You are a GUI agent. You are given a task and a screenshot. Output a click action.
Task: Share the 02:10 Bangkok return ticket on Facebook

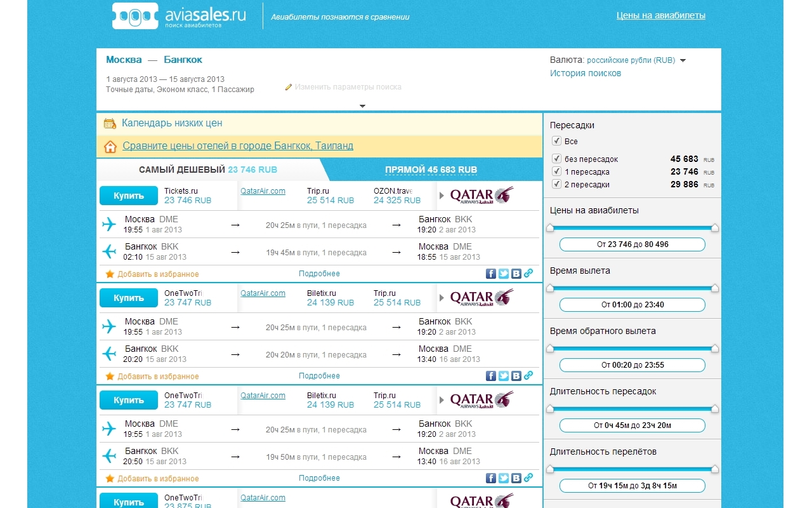[491, 274]
